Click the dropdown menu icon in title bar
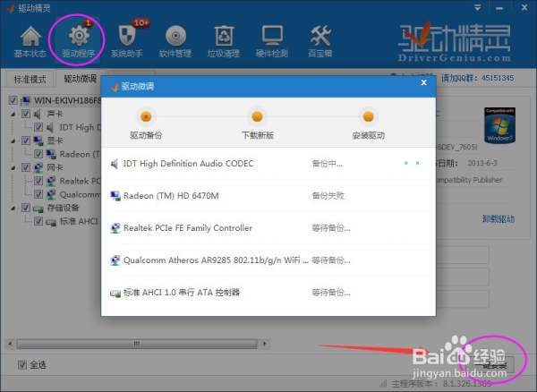 [x=477, y=7]
